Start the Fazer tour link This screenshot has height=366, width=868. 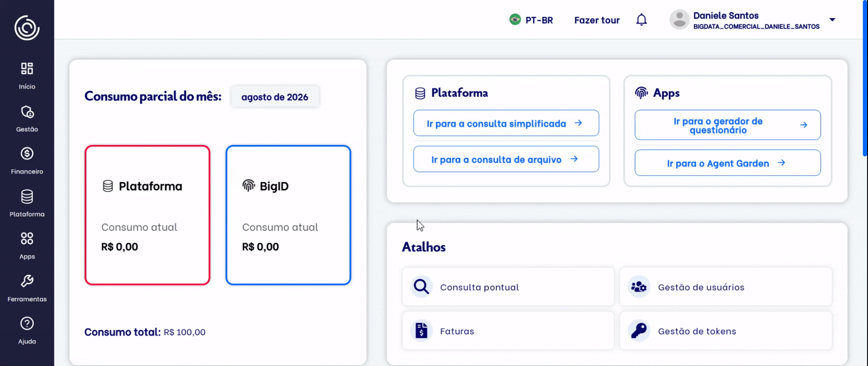(597, 20)
